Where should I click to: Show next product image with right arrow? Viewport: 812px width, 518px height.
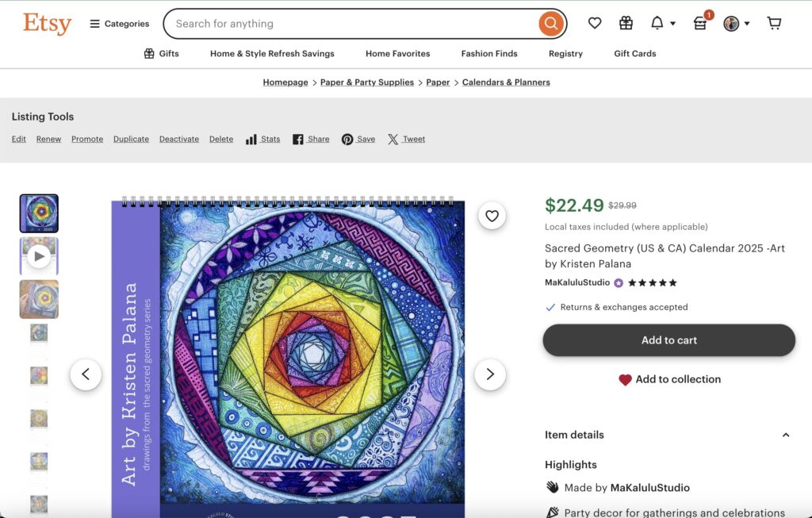tap(490, 374)
